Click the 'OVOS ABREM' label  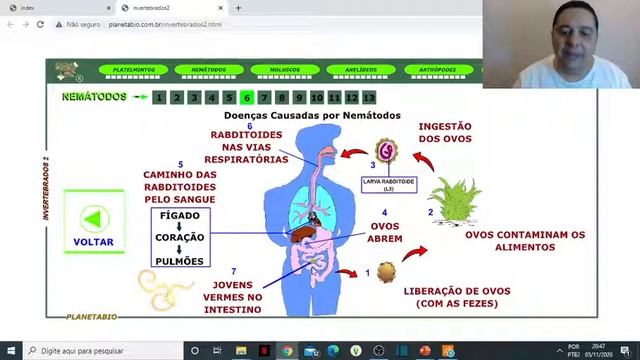pos(384,232)
